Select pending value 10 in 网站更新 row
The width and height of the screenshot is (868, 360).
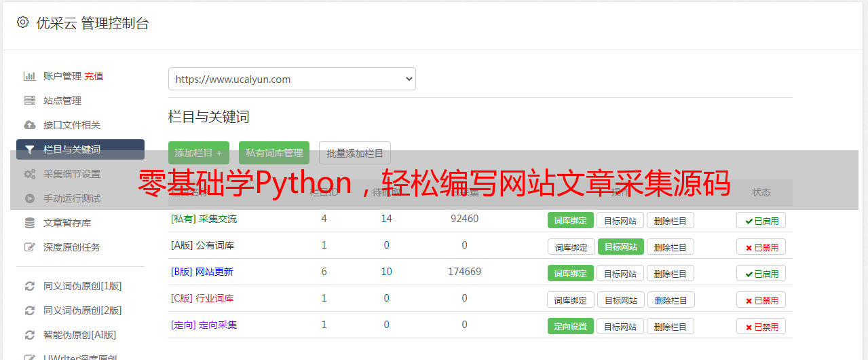(x=386, y=272)
